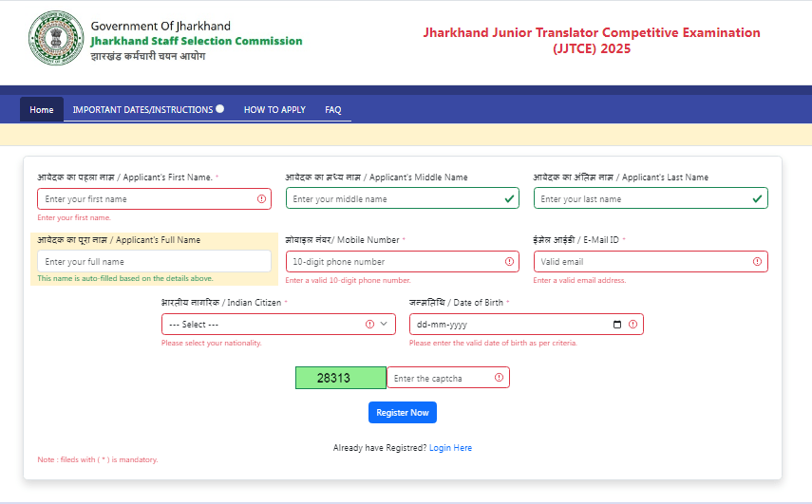
Task: Click the green checkmark in Last Name field
Action: point(757,199)
